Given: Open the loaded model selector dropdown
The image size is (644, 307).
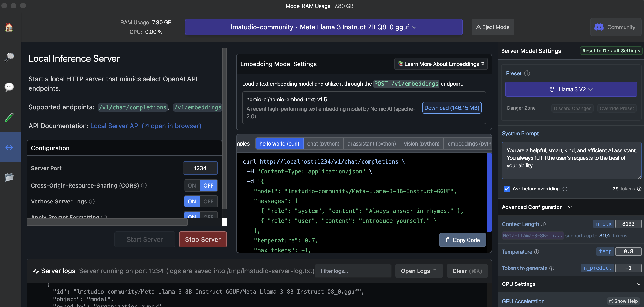Looking at the screenshot, I should (x=323, y=27).
